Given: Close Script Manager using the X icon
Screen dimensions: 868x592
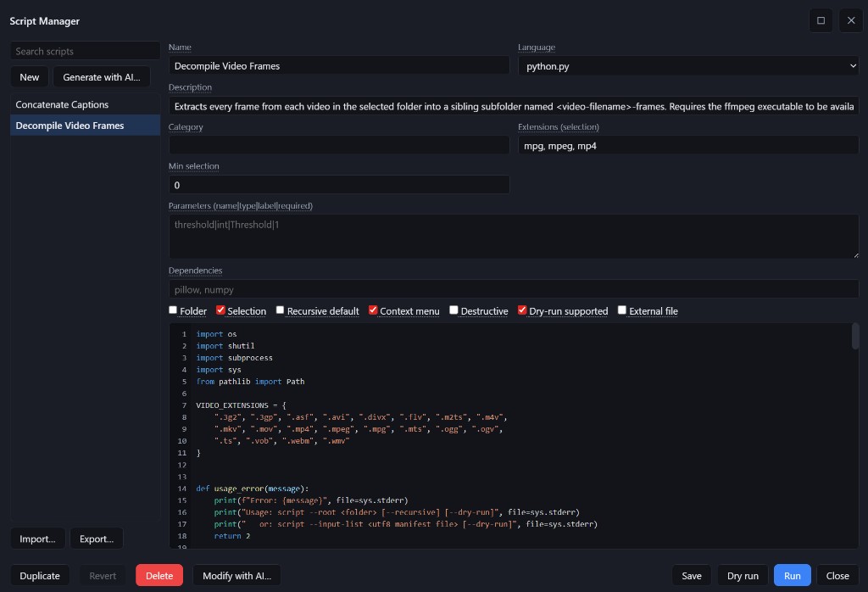Looking at the screenshot, I should [x=851, y=20].
